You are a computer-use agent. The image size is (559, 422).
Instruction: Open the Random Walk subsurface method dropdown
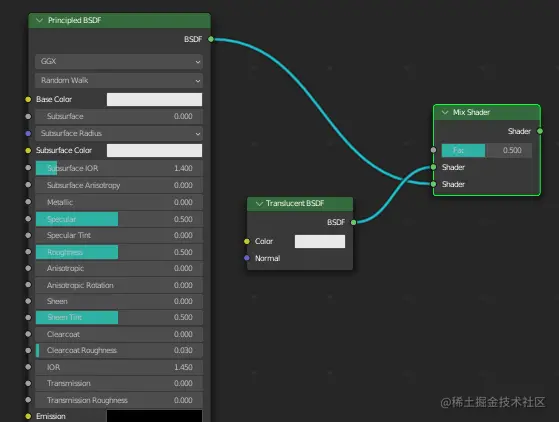click(119, 81)
